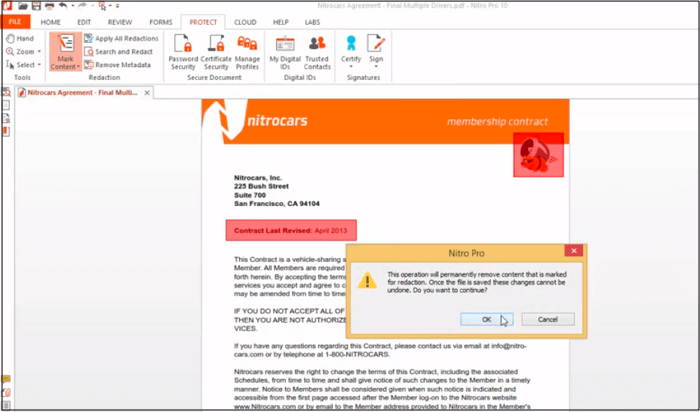This screenshot has width=700, height=412.
Task: Open the attachments panel at sidebar bottom
Action: 6,392
